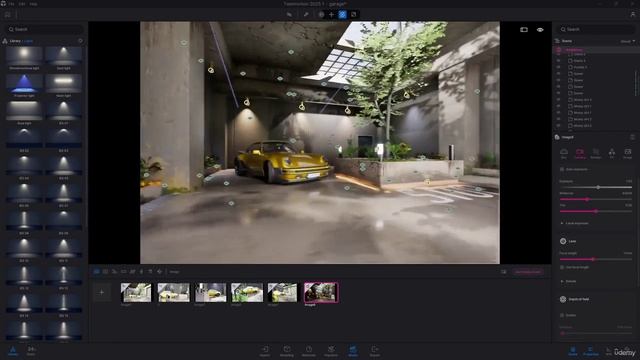Viewport: 640px width, 360px height.
Task: Switch to the last properties tab right of FX
Action: tap(627, 153)
